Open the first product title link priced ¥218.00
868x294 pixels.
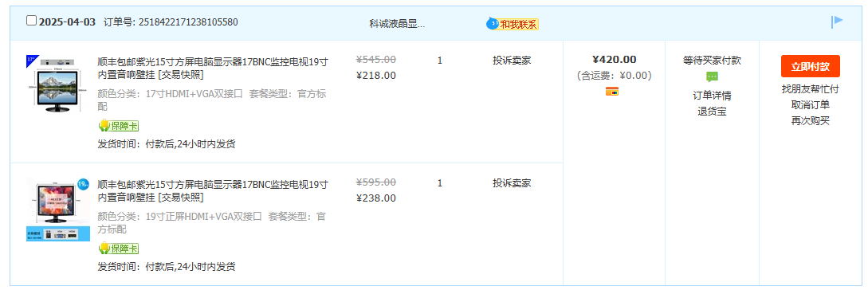coord(213,68)
